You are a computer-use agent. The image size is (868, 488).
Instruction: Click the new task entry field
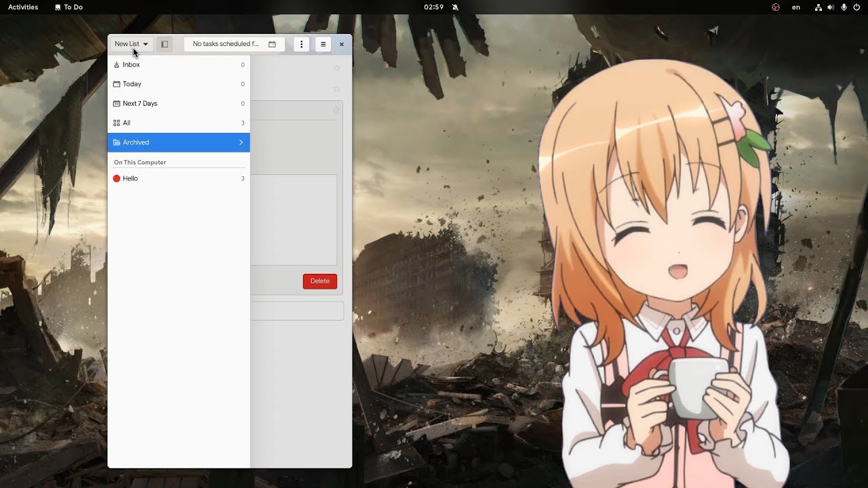coord(297,311)
